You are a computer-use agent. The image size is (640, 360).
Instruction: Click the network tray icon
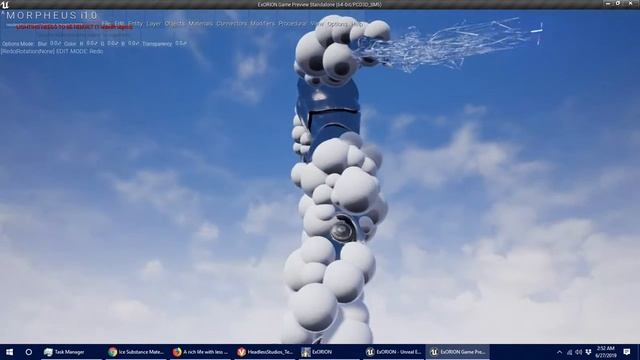[569, 352]
